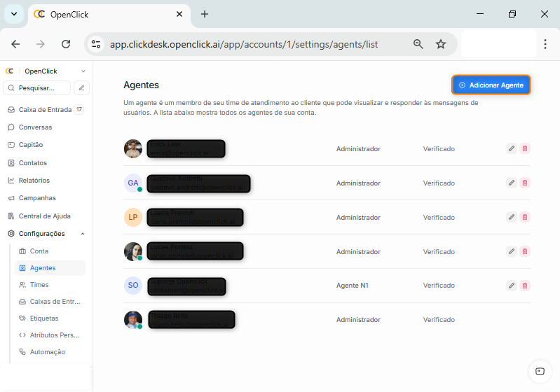Open Etiquetas settings
The height and width of the screenshot is (392, 560).
[x=43, y=318]
